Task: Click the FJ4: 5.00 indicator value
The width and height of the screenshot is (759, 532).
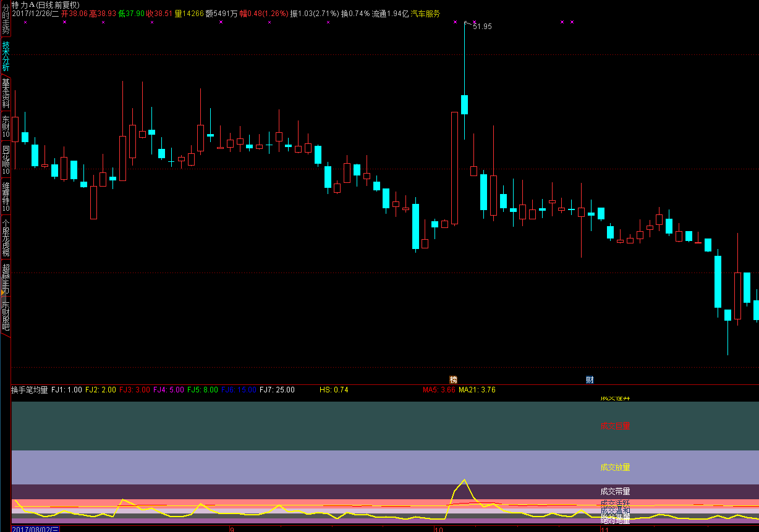Action: 168,390
